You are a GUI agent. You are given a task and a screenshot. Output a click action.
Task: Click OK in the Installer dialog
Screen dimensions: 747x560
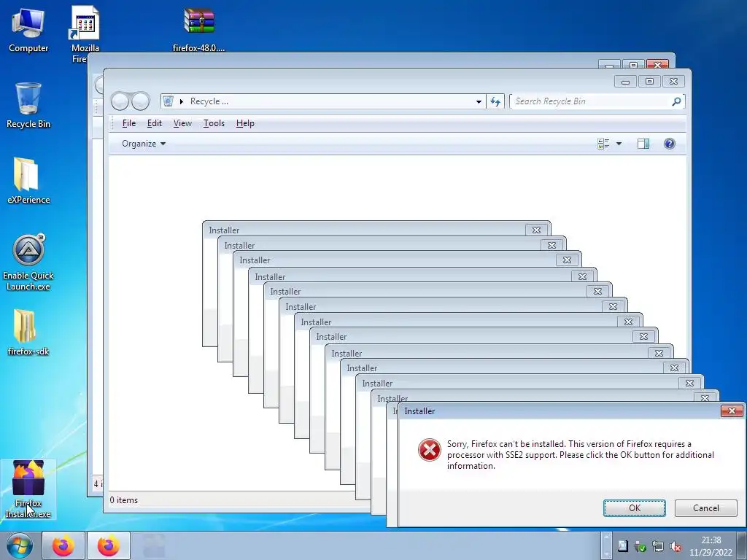click(x=635, y=508)
